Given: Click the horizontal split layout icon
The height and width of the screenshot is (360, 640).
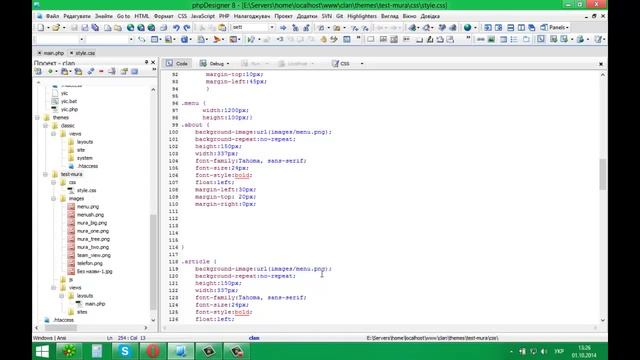Looking at the screenshot, I should coord(510,28).
